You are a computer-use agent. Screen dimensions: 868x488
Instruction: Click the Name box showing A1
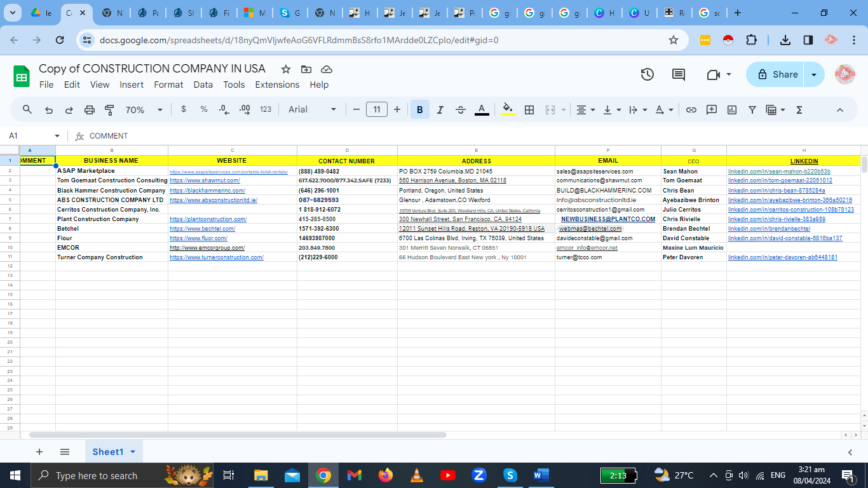pos(35,136)
